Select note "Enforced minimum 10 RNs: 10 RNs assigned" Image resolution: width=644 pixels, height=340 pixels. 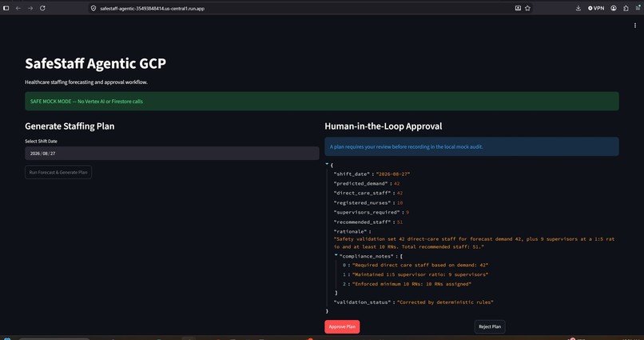click(411, 284)
